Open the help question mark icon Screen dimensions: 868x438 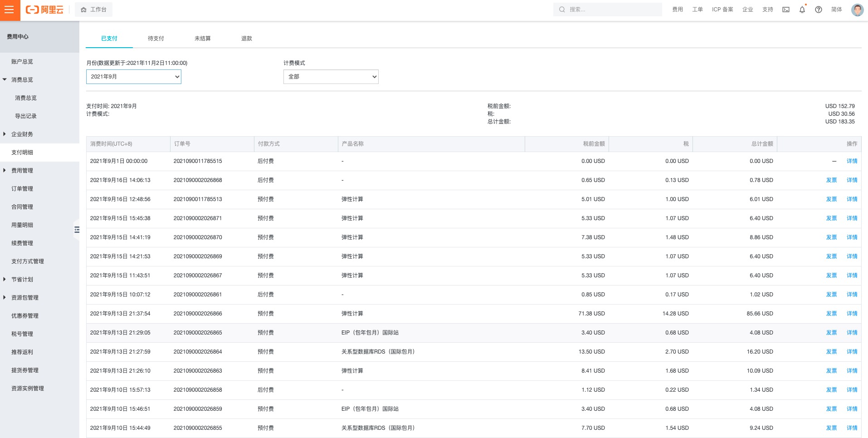(x=819, y=10)
